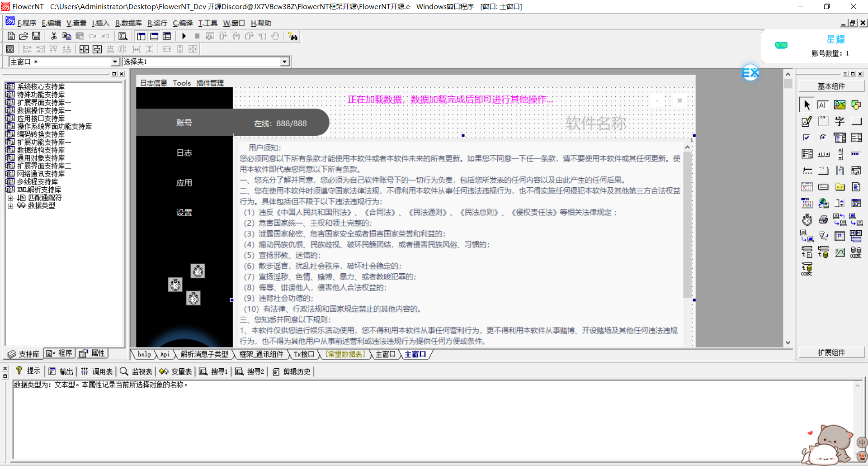The height and width of the screenshot is (466, 868).
Task: Click the Copy toolbar icon
Action: [67, 36]
